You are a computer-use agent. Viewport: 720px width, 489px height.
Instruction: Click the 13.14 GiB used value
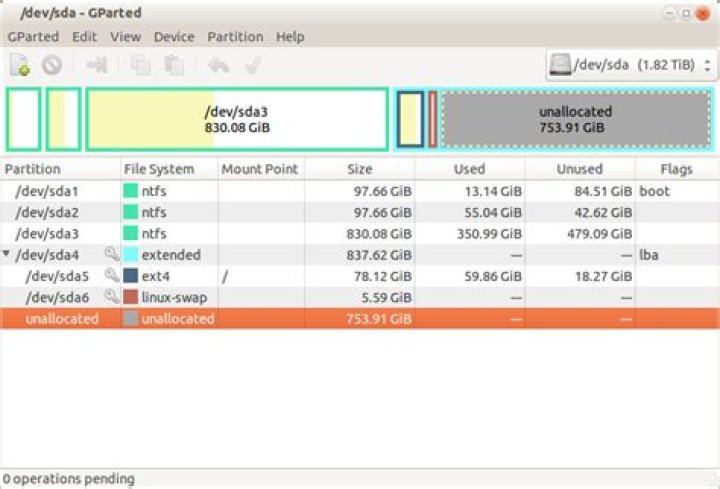493,191
